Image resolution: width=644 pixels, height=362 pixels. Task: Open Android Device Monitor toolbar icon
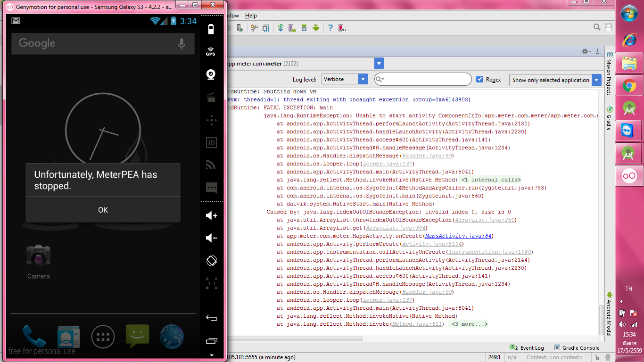pos(316,28)
